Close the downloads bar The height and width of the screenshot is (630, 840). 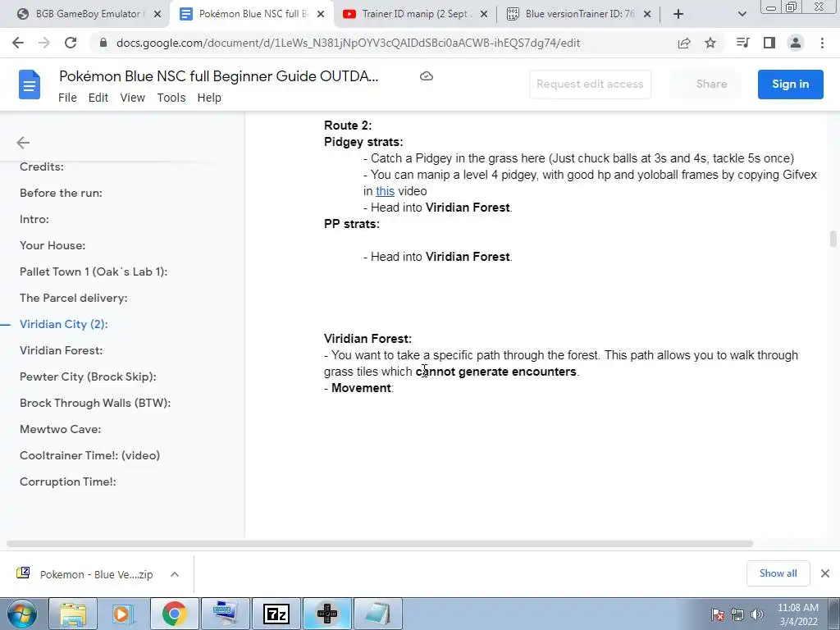click(825, 573)
